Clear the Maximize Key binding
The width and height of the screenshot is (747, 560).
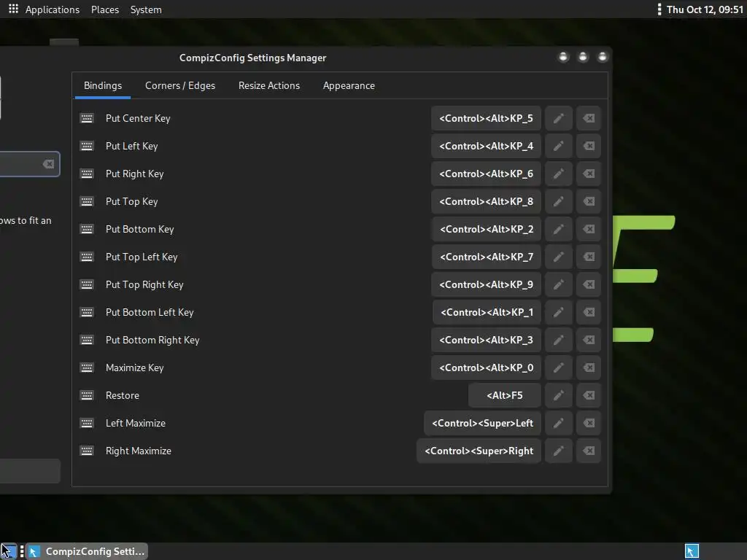coord(589,367)
